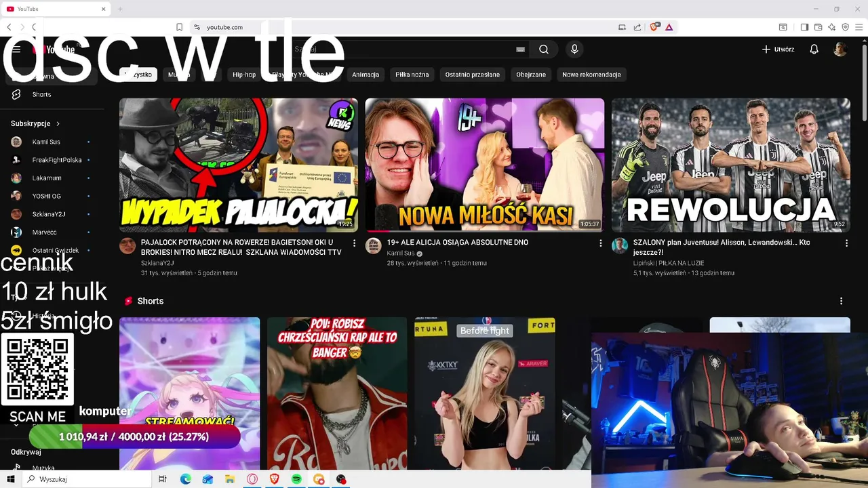868x488 pixels.
Task: Open Rewolucja Juventus video thumbnail
Action: coord(731,165)
